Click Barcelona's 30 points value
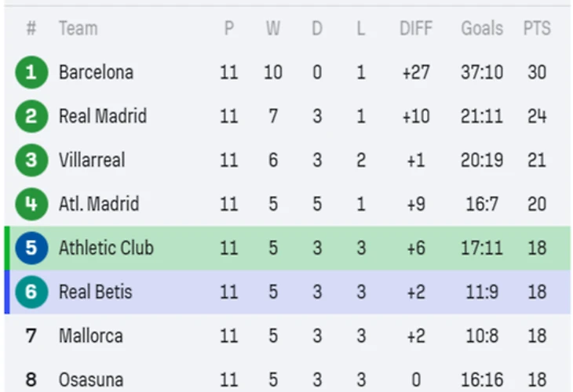Viewport: 573px width, 392px height. pos(537,72)
